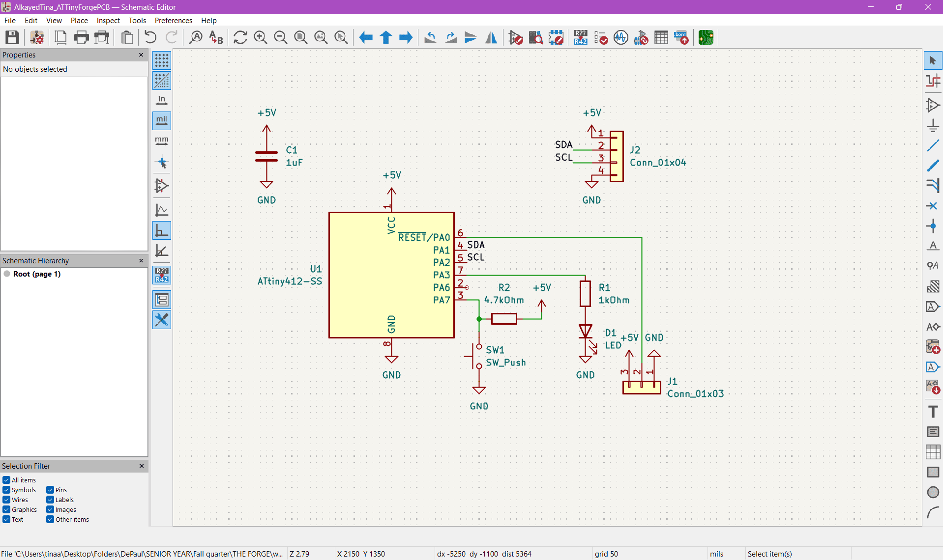Uncheck the Wires selection filter
The height and width of the screenshot is (560, 943).
(x=6, y=500)
